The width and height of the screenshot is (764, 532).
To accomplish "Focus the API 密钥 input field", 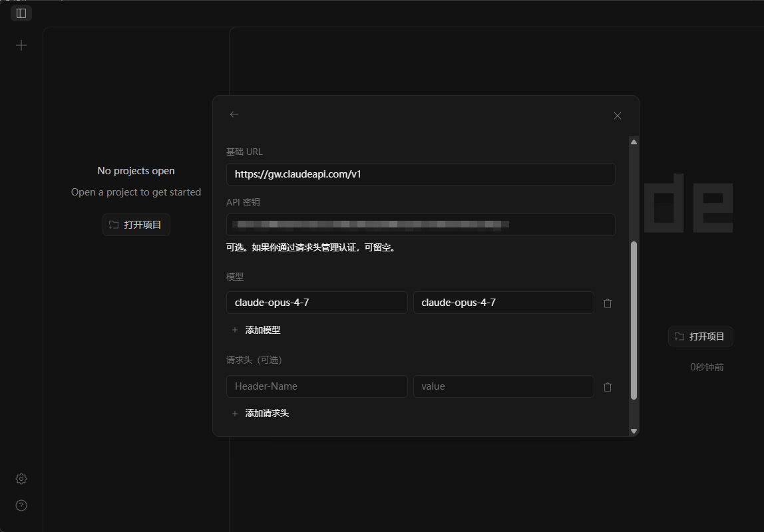I will coord(421,225).
